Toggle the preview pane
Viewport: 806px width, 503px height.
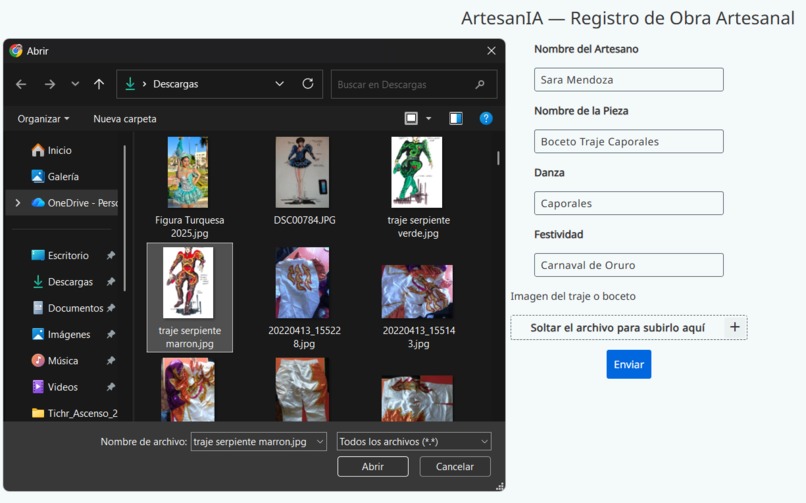point(456,119)
